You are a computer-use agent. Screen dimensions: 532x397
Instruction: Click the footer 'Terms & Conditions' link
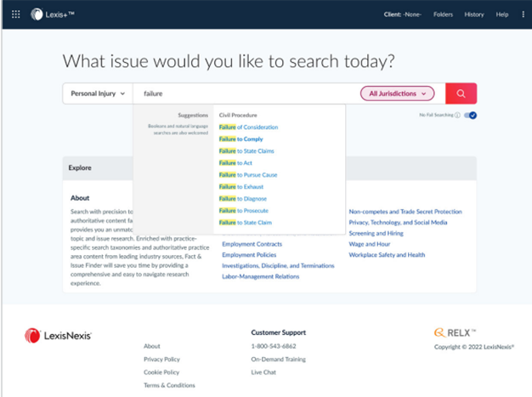click(x=169, y=385)
